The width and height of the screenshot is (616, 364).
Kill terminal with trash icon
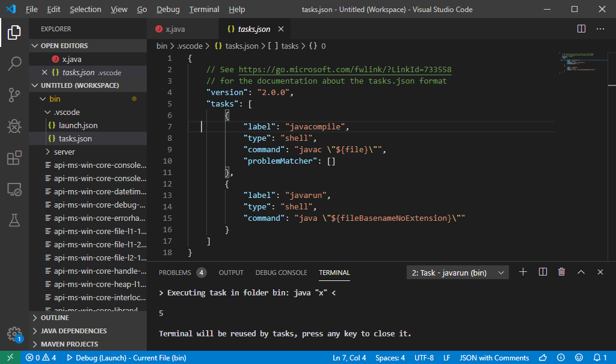(561, 272)
